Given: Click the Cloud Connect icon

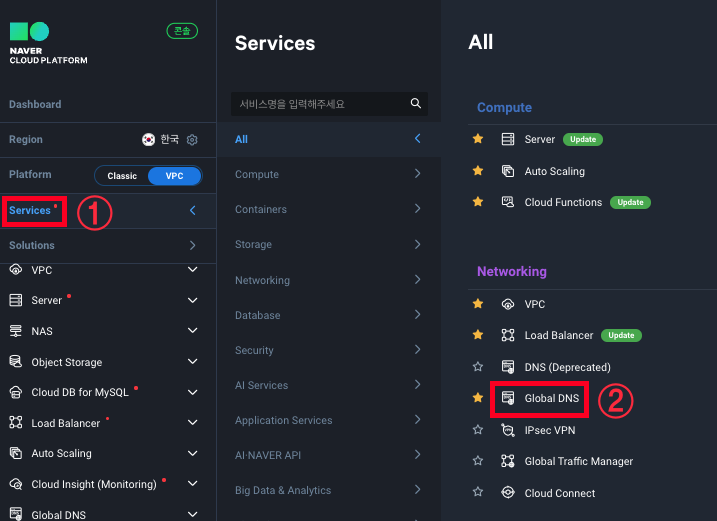Looking at the screenshot, I should pos(508,493).
